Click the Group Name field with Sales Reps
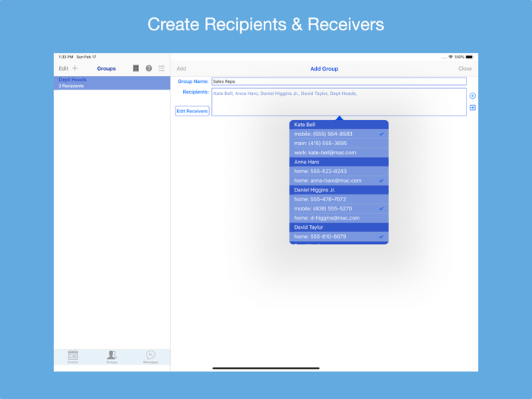This screenshot has height=399, width=532. pyautogui.click(x=339, y=81)
